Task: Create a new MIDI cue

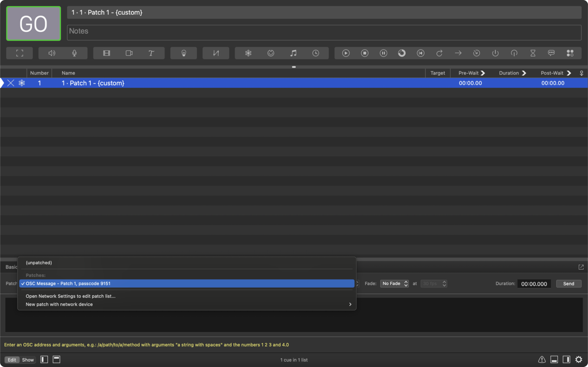Action: (270, 53)
